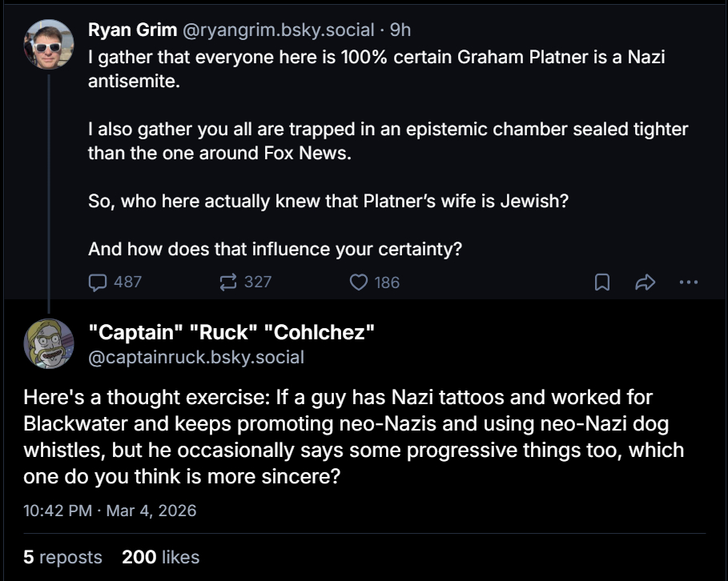Screen dimensions: 728x581
Task: Click the 487 replies count
Action: pyautogui.click(x=128, y=282)
